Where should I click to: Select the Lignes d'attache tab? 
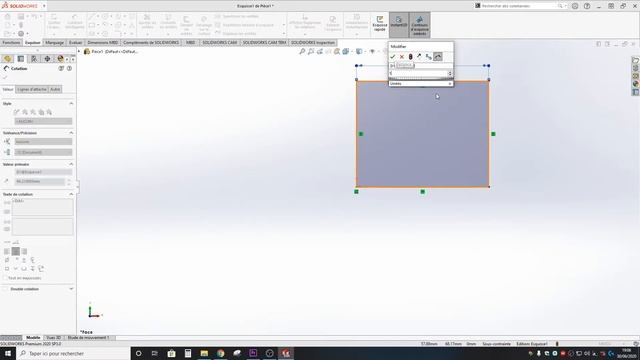pyautogui.click(x=32, y=89)
